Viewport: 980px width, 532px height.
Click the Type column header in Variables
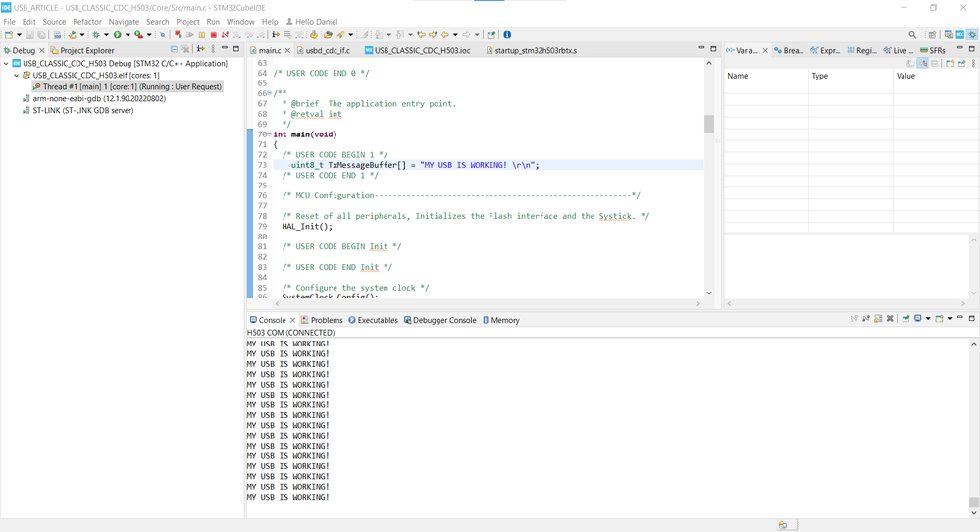click(819, 76)
